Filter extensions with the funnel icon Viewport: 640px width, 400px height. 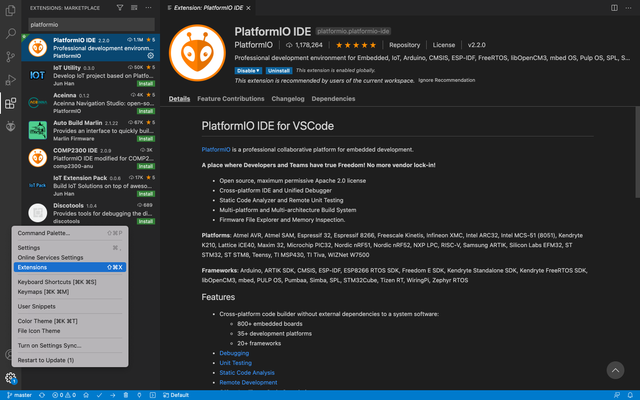pyautogui.click(x=120, y=8)
